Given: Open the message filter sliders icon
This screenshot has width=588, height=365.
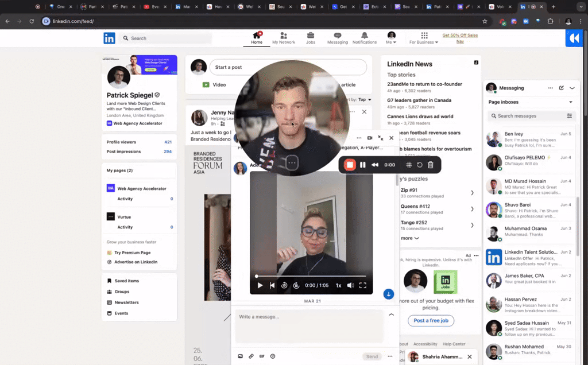Looking at the screenshot, I should pyautogui.click(x=569, y=116).
